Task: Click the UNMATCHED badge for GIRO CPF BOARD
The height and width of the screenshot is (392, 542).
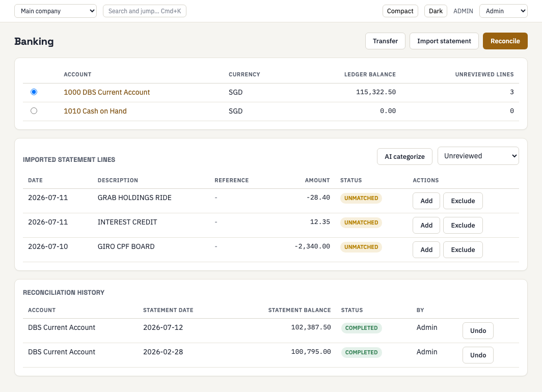Action: pyautogui.click(x=361, y=247)
